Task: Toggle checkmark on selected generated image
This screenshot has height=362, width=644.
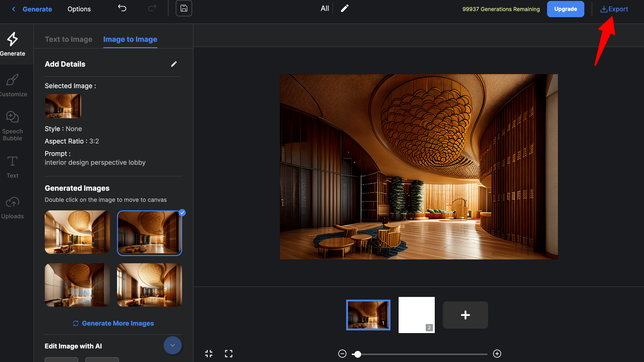Action: pyautogui.click(x=182, y=213)
